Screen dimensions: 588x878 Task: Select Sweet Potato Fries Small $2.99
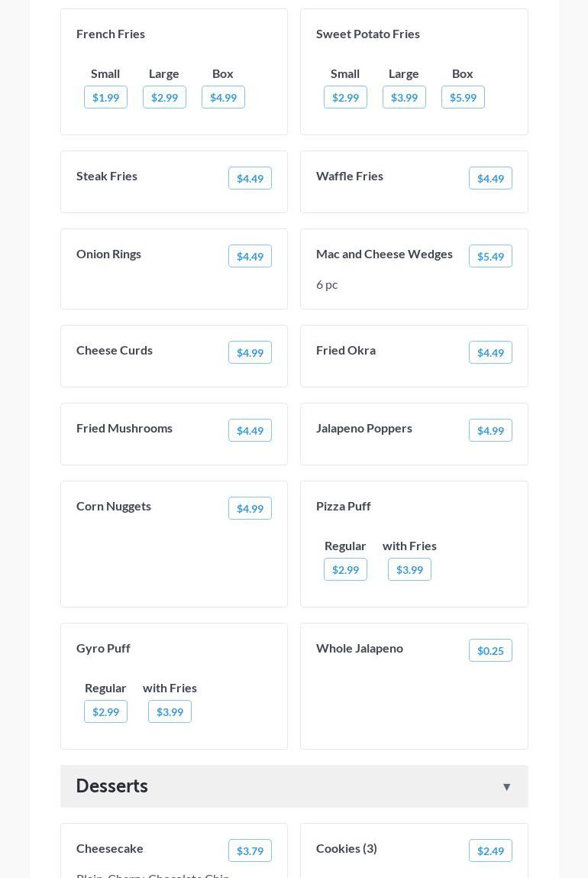point(345,97)
